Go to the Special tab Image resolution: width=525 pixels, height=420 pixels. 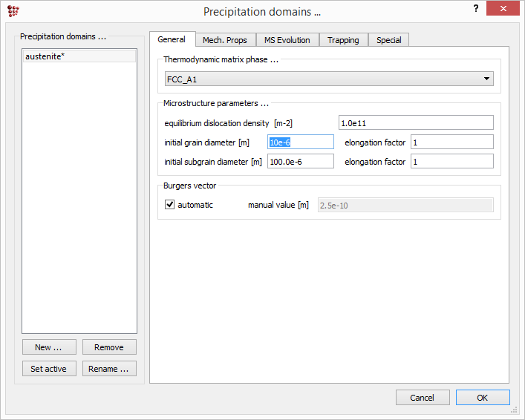click(x=388, y=40)
